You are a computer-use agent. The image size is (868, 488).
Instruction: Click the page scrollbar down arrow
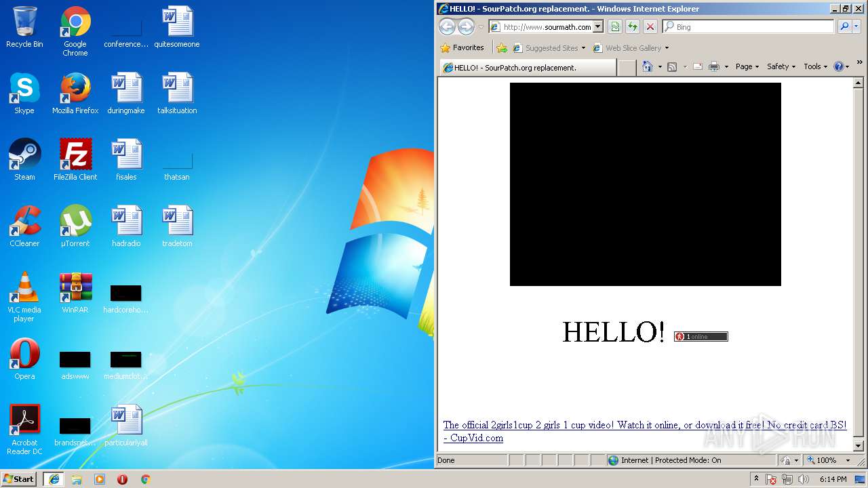(858, 446)
